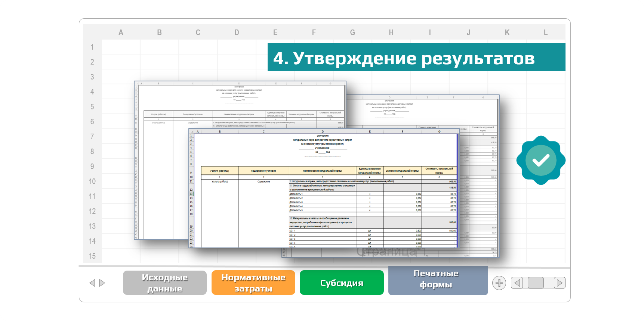The image size is (644, 321).
Task: Select row 1 header
Action: point(92,47)
